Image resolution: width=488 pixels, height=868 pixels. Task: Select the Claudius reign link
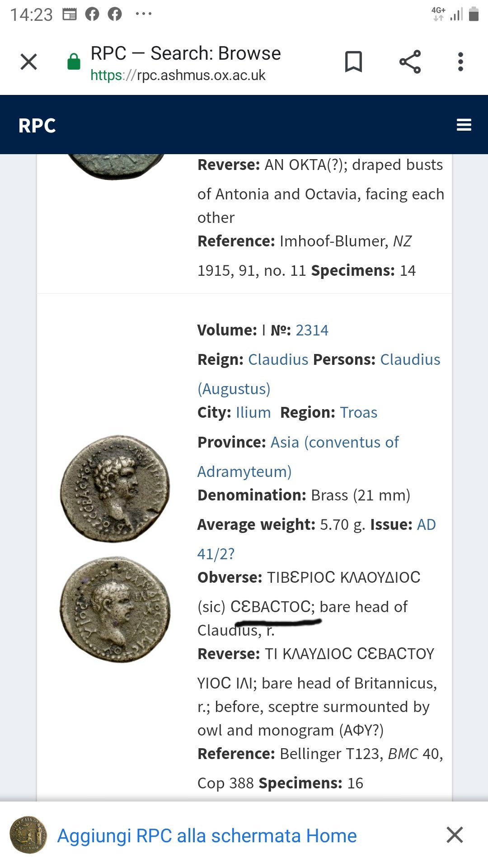point(278,360)
